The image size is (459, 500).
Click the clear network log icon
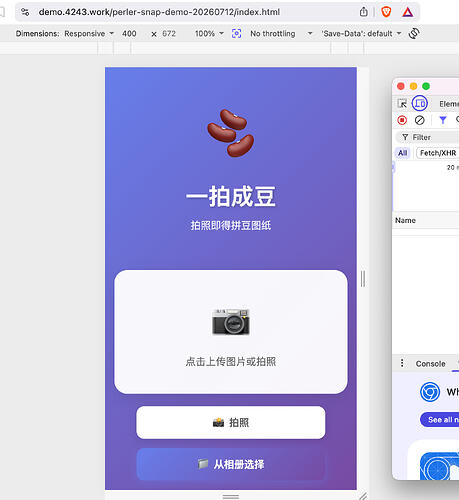[420, 120]
